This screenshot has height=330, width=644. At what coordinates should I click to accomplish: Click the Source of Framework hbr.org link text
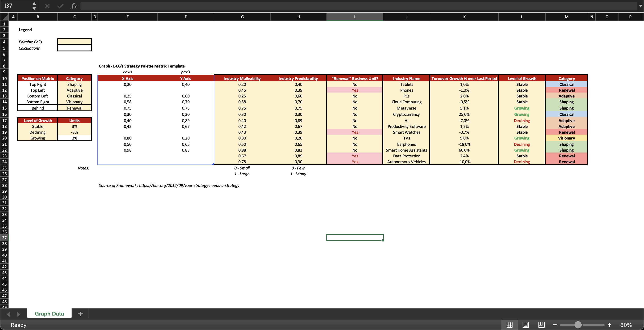(169, 185)
